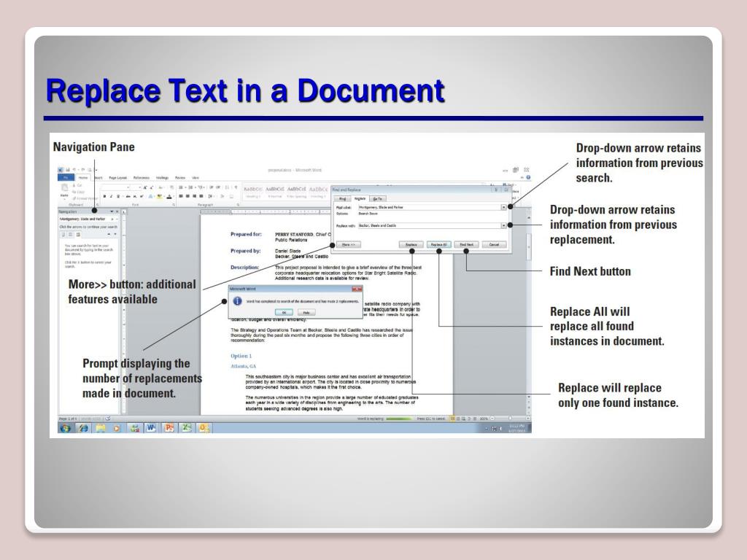Click the show paragraph marks icon
The image size is (747, 560).
pyautogui.click(x=236, y=187)
